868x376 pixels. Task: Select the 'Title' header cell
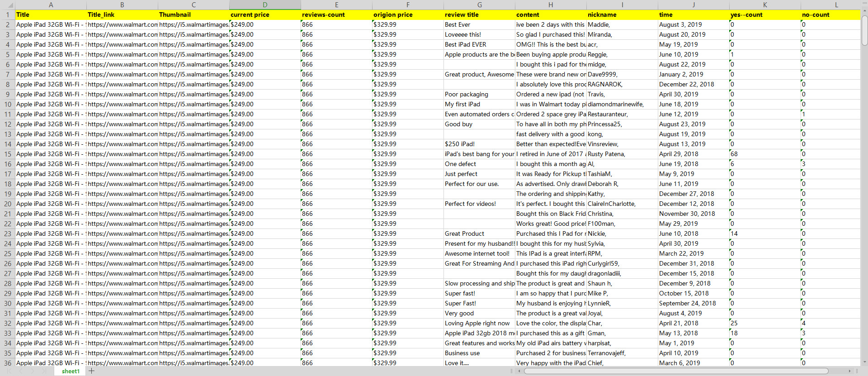[51, 15]
